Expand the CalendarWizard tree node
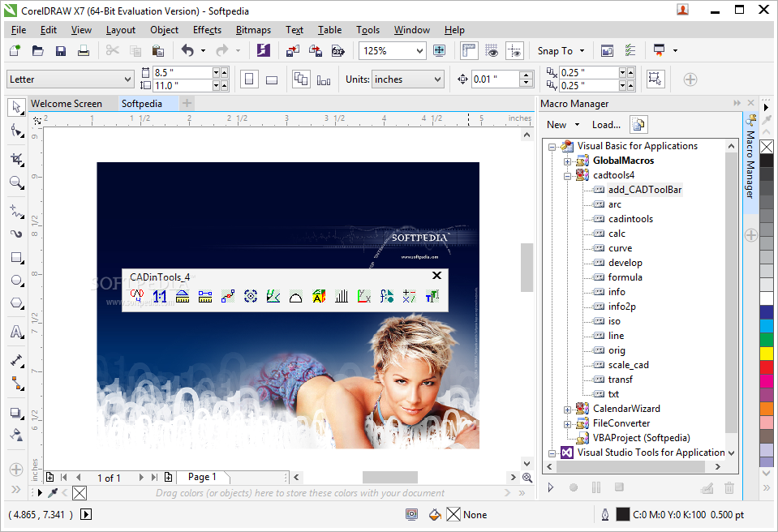Screen dimensions: 778x532 point(567,410)
